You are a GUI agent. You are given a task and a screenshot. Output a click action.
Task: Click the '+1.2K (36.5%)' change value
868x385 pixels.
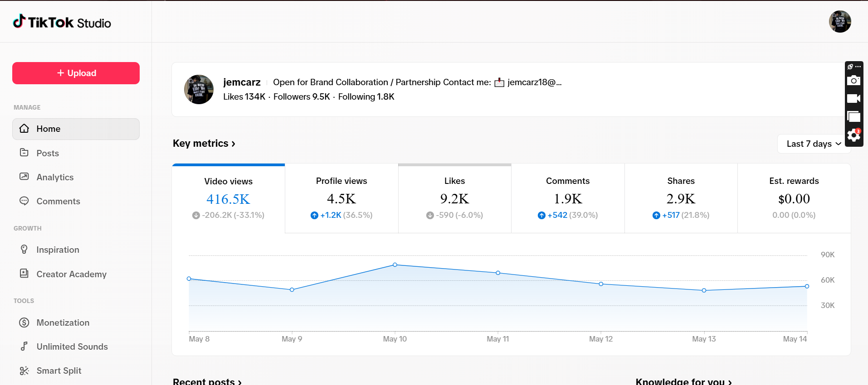click(x=341, y=215)
